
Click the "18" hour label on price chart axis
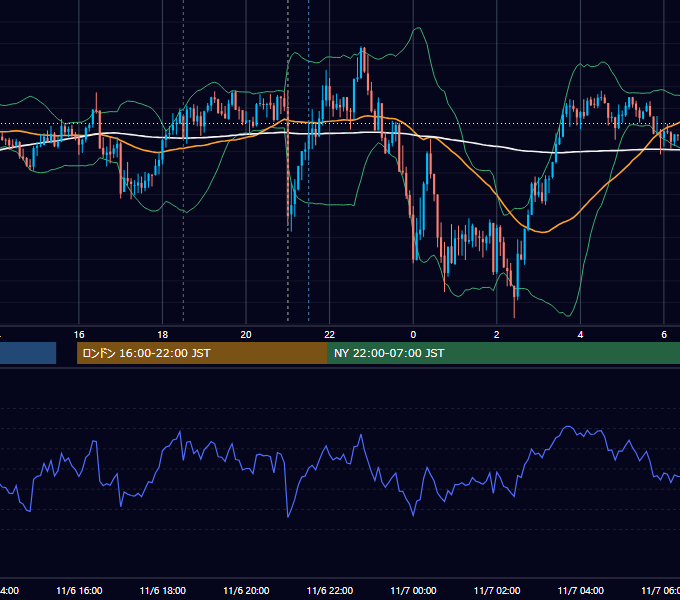pyautogui.click(x=163, y=335)
